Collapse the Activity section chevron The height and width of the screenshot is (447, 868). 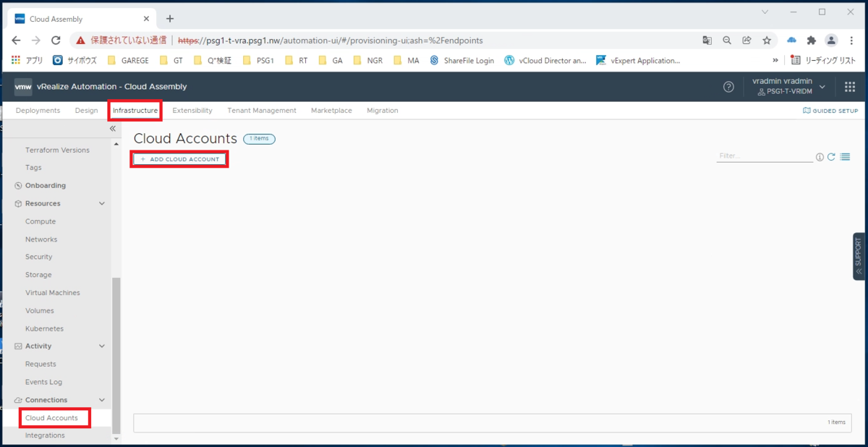[102, 346]
